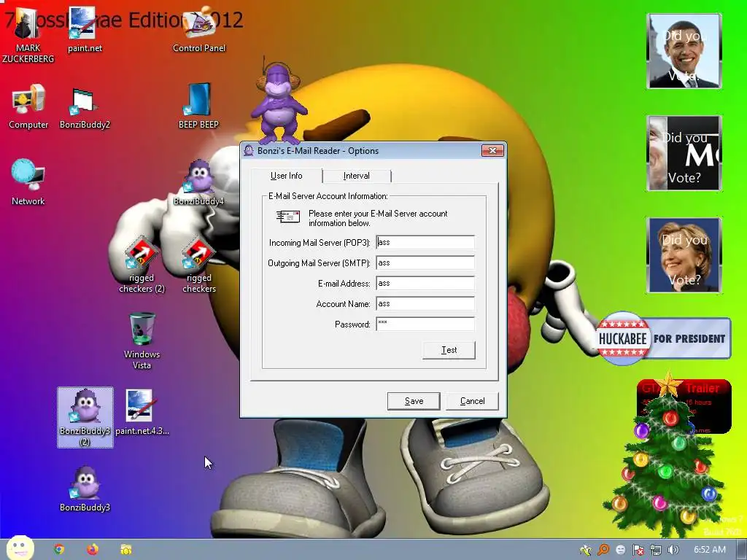Click Save in the Options dialog
Viewport: 747px width, 560px height.
414,401
